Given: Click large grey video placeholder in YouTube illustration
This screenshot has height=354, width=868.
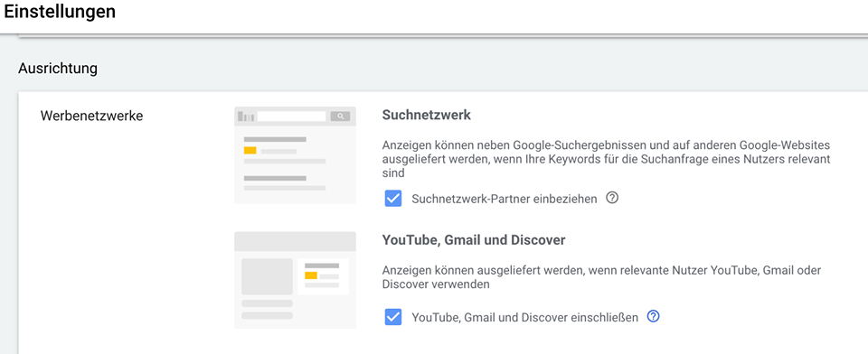Looking at the screenshot, I should coord(268,276).
